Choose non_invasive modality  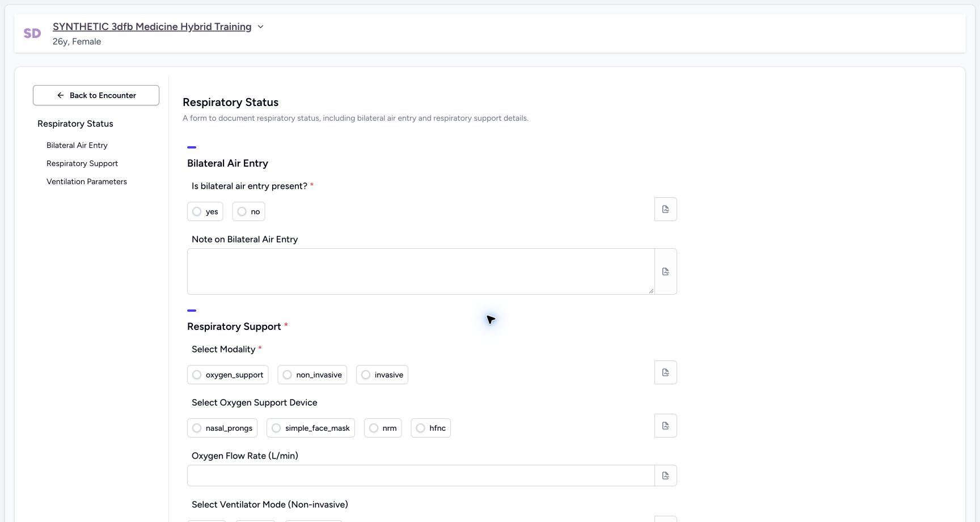[x=312, y=375]
